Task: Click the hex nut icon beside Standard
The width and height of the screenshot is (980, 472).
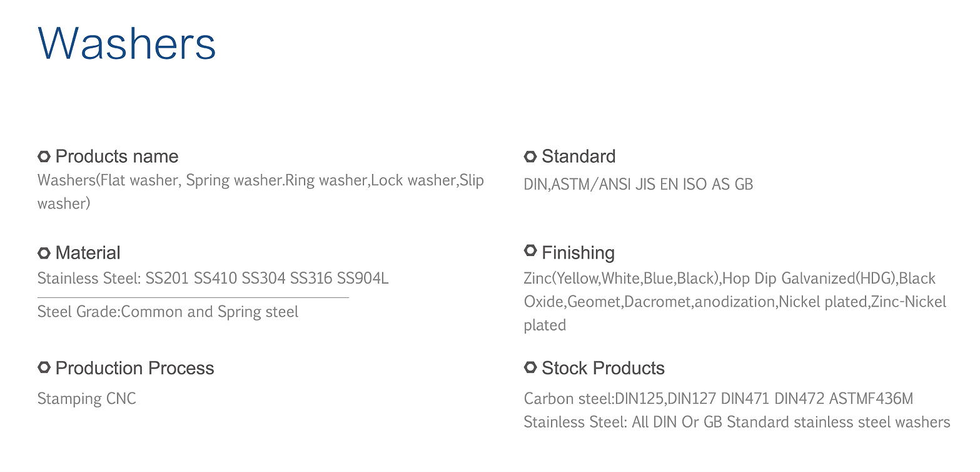Action: coord(530,156)
